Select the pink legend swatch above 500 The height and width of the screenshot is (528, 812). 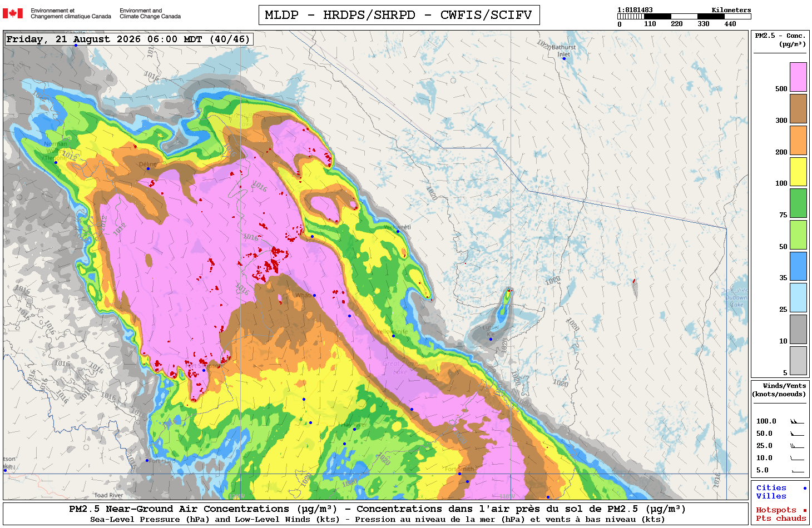tap(798, 77)
